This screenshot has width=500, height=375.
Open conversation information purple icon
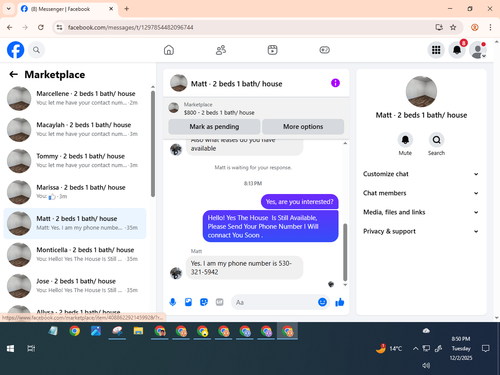pos(335,83)
